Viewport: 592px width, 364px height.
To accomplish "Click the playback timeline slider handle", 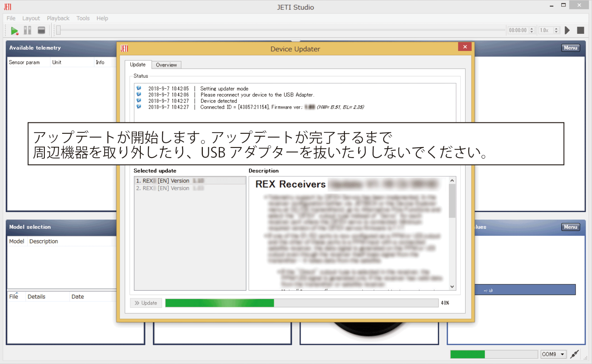I will point(58,30).
